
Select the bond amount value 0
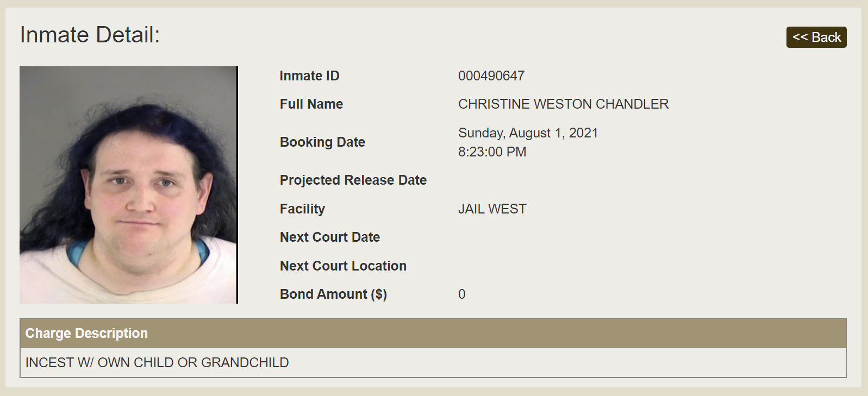pyautogui.click(x=461, y=294)
